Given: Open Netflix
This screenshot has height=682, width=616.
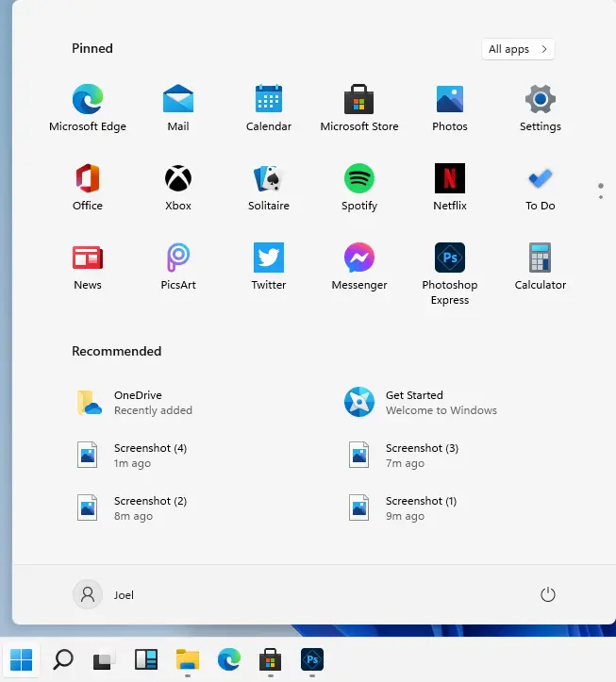Looking at the screenshot, I should [449, 187].
